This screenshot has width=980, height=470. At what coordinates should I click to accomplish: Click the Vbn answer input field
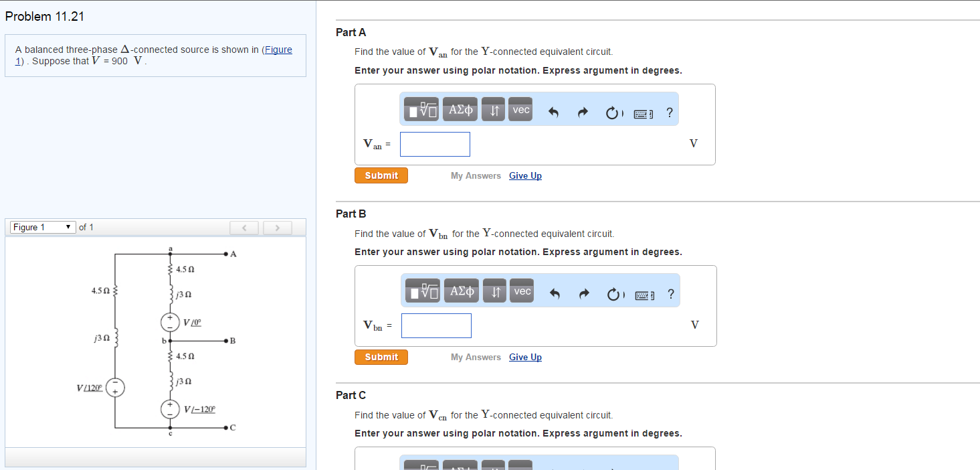pos(436,325)
